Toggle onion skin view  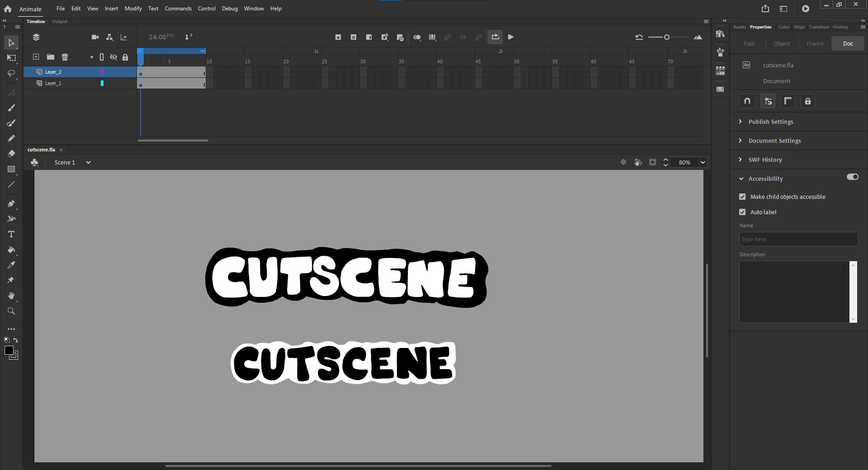point(417,37)
